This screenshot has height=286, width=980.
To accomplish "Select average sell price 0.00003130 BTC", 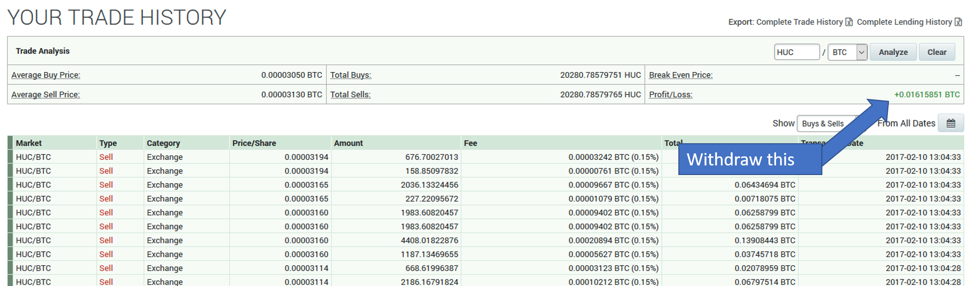I will tap(292, 94).
